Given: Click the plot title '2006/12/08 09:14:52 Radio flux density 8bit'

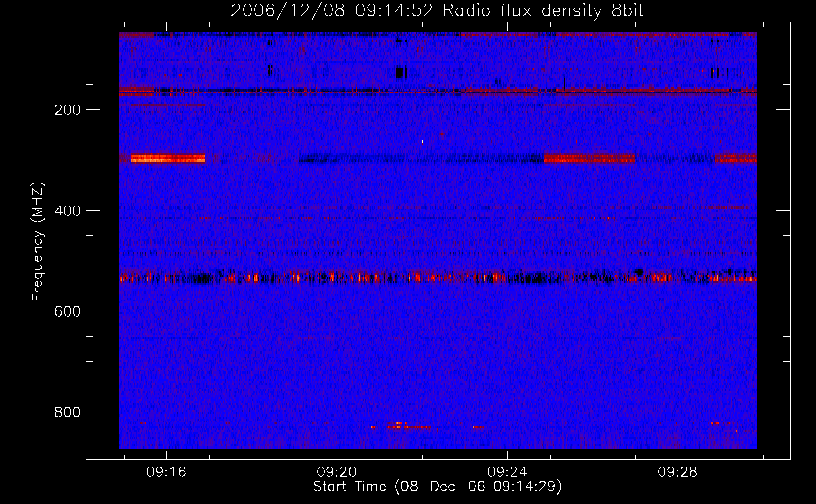Looking at the screenshot, I should click(x=438, y=11).
